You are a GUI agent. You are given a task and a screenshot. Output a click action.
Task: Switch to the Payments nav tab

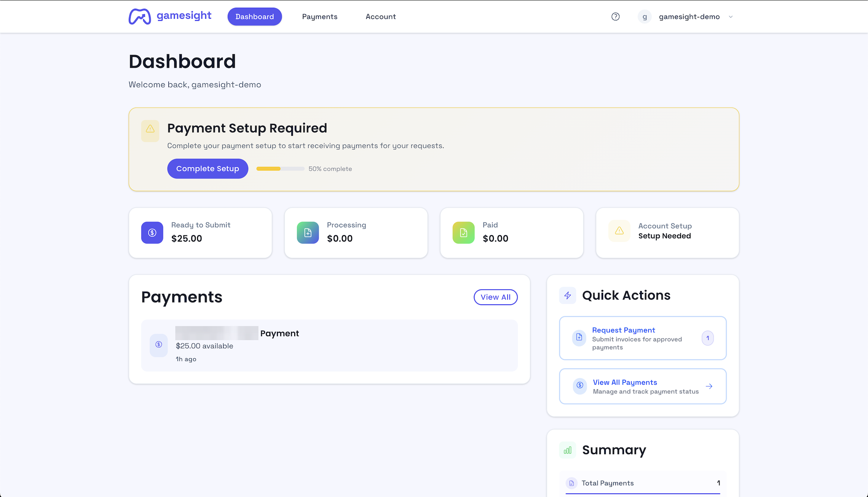[319, 16]
